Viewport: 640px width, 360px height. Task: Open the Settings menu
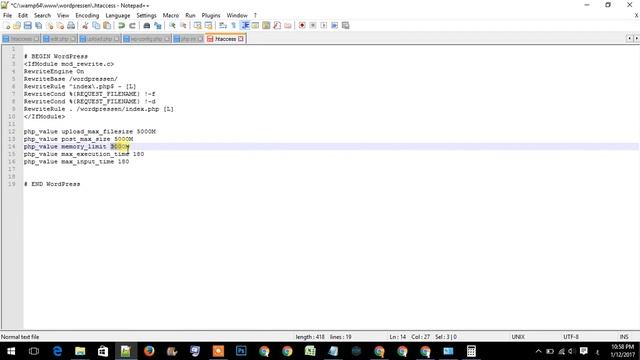coord(146,16)
